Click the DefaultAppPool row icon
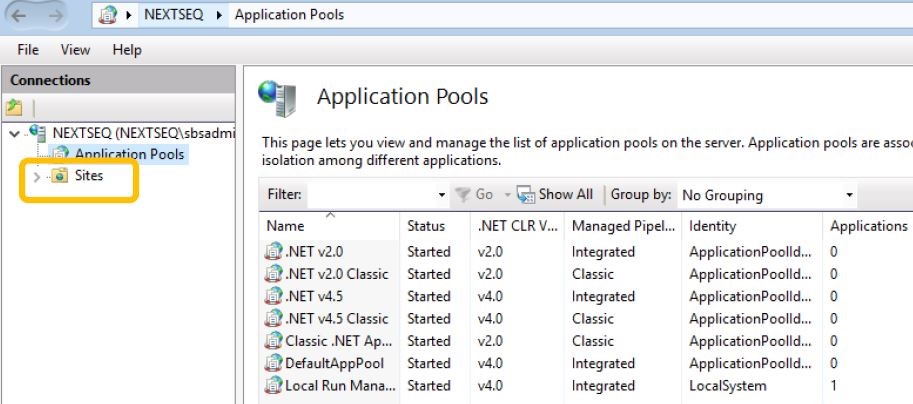 [273, 363]
